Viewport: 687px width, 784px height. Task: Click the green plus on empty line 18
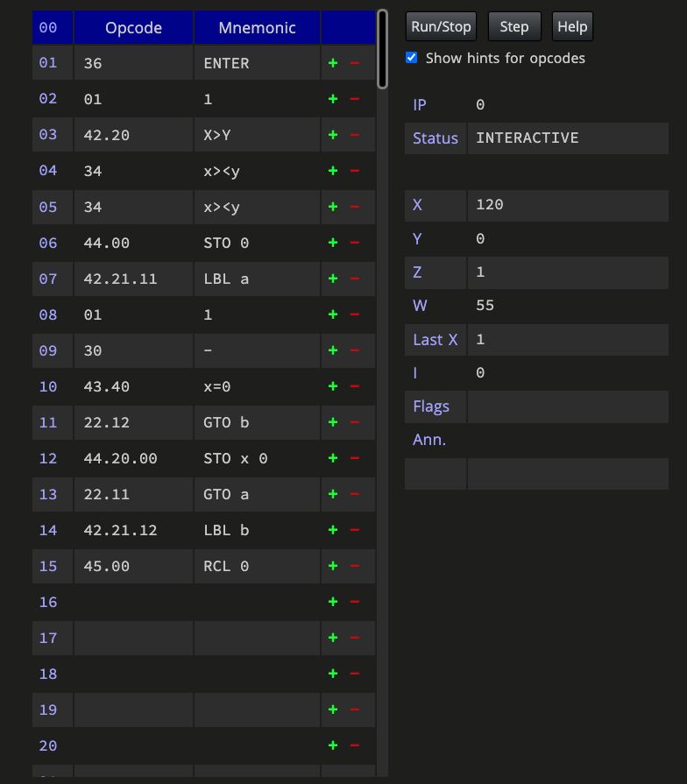coord(333,674)
